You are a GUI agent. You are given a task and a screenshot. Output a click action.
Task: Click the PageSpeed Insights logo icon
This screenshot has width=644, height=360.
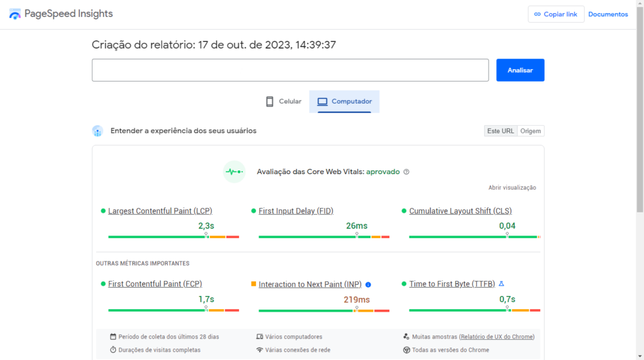point(15,14)
